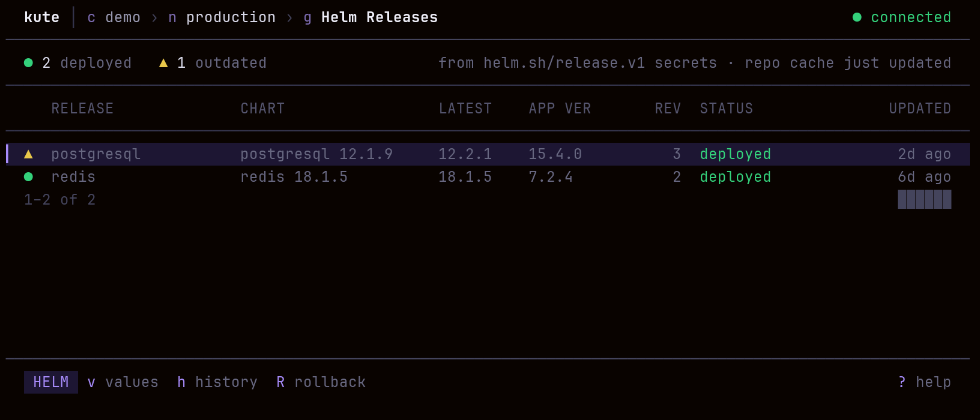Open help with the ? shortcut
980x420 pixels.
925,382
